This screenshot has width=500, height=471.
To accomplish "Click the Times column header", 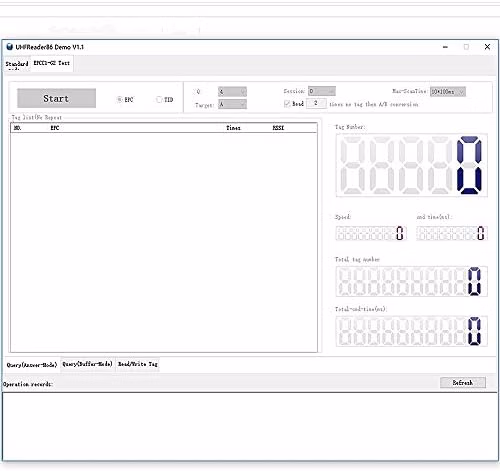I will [233, 128].
